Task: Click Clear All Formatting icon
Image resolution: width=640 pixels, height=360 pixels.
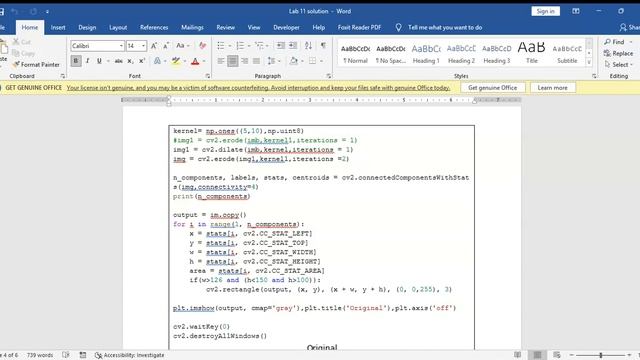Action: pyautogui.click(x=202, y=46)
